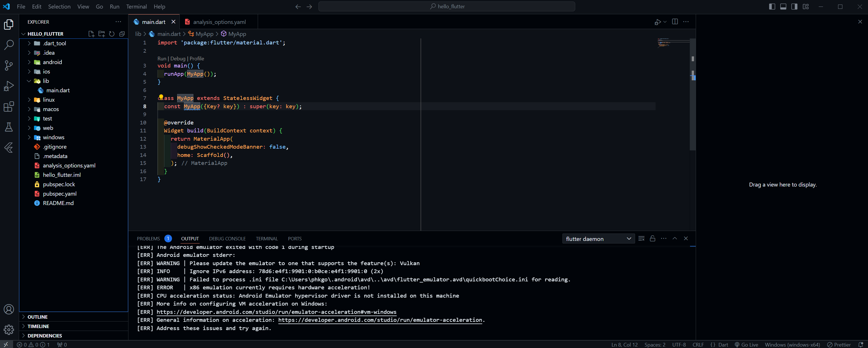
Task: Open the Source Control view
Action: [9, 65]
